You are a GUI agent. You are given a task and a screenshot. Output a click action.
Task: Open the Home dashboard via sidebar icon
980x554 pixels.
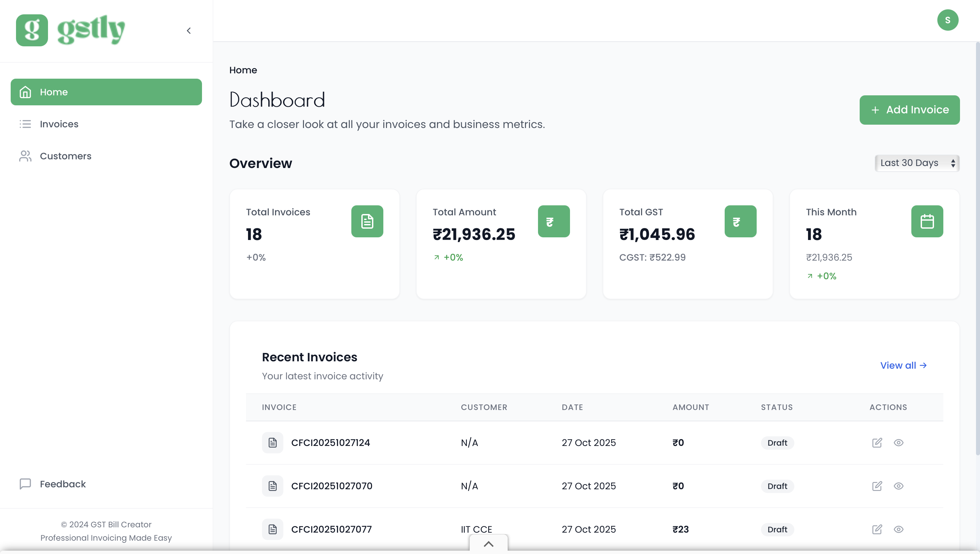25,92
